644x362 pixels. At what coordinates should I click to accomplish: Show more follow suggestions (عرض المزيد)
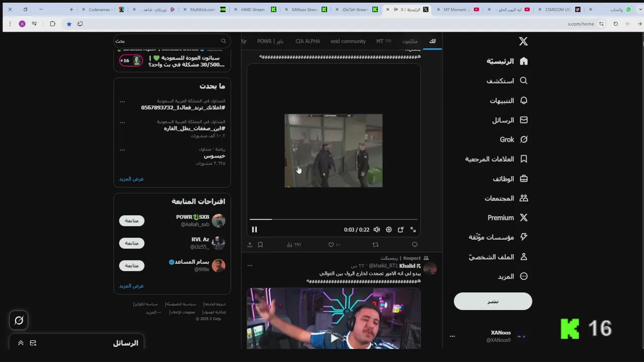(131, 286)
